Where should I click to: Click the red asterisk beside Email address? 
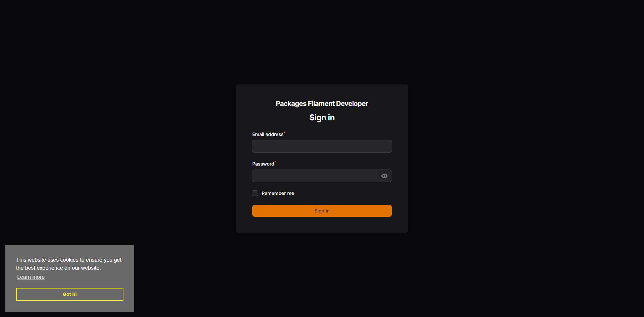(284, 132)
